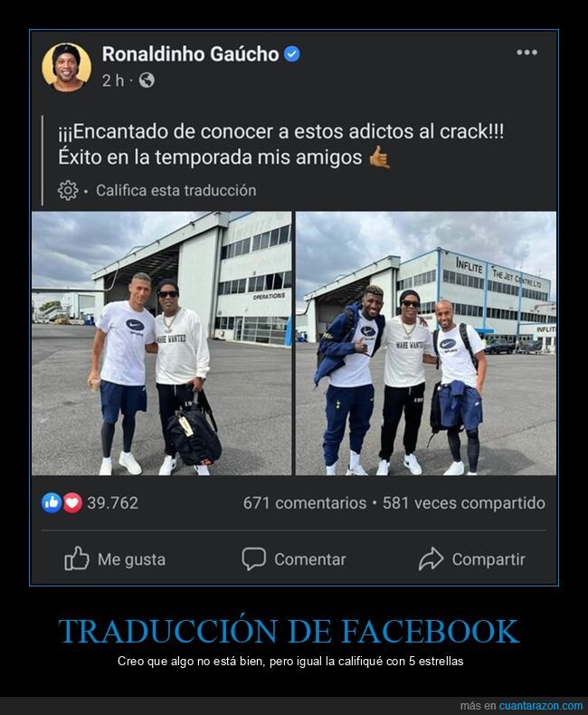This screenshot has width=588, height=715.
Task: Click the Compartir button label
Action: [x=488, y=559]
